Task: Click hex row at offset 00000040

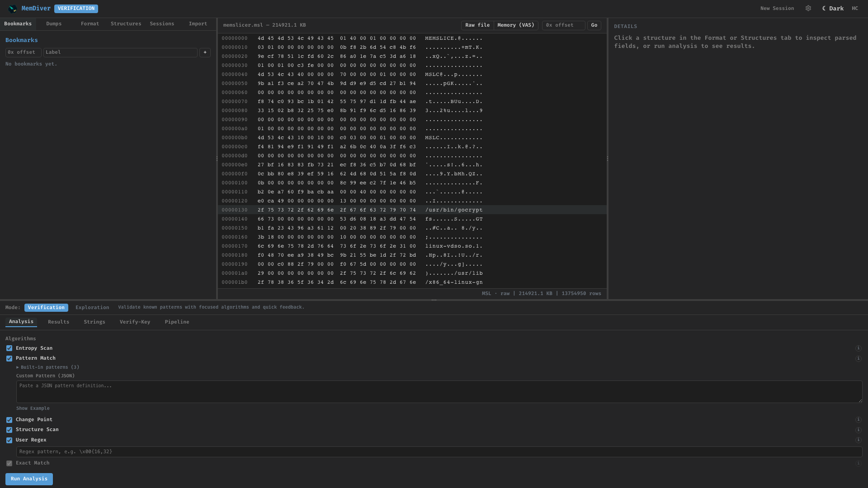Action: [x=412, y=75]
